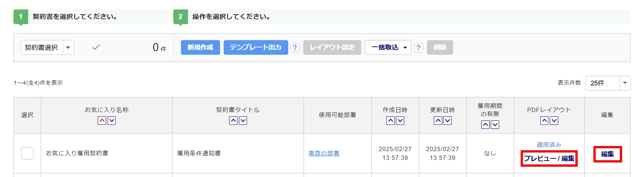
Task: Sort update date descending
Action: click(x=448, y=121)
